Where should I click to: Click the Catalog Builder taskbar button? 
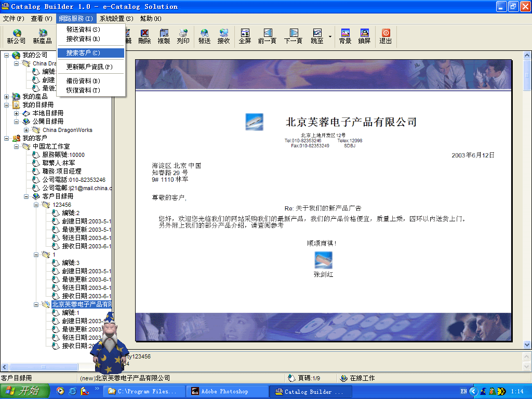pyautogui.click(x=311, y=392)
